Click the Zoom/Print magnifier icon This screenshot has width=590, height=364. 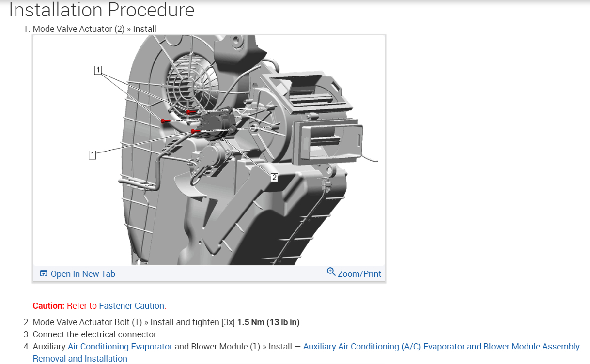point(331,272)
